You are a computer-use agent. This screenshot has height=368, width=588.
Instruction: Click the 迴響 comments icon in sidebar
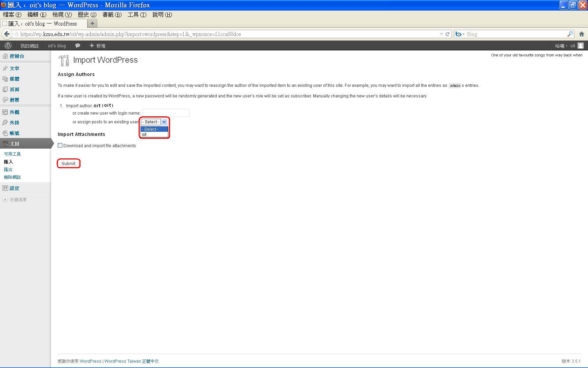pyautogui.click(x=5, y=100)
